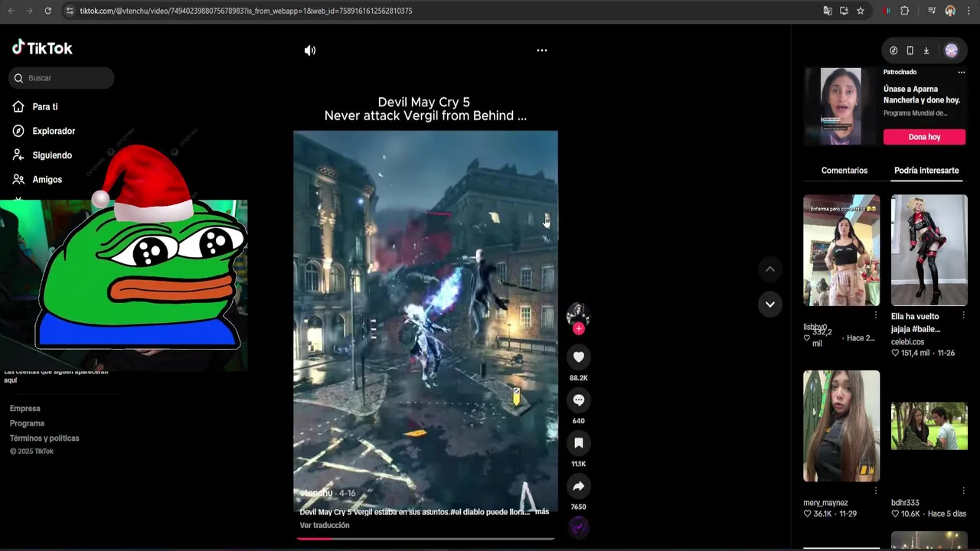Click the Patrocinado label
This screenshot has height=551, width=980.
(x=900, y=72)
